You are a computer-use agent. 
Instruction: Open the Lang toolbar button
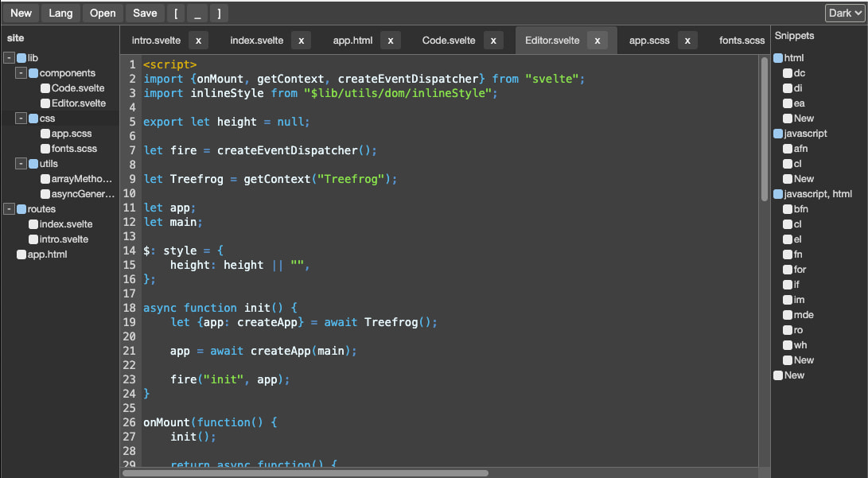coord(60,14)
